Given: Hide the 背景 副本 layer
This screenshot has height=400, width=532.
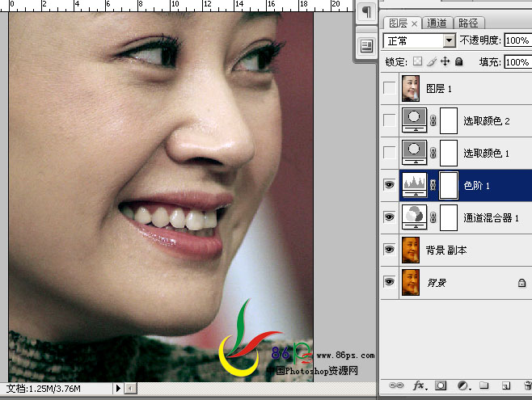Looking at the screenshot, I should (x=389, y=250).
